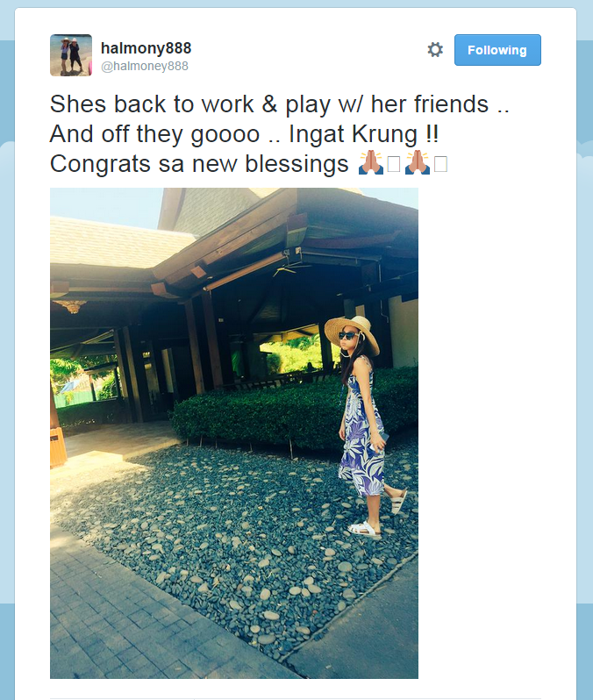The image size is (593, 700).
Task: Click the first praying hands emoji
Action: (371, 162)
